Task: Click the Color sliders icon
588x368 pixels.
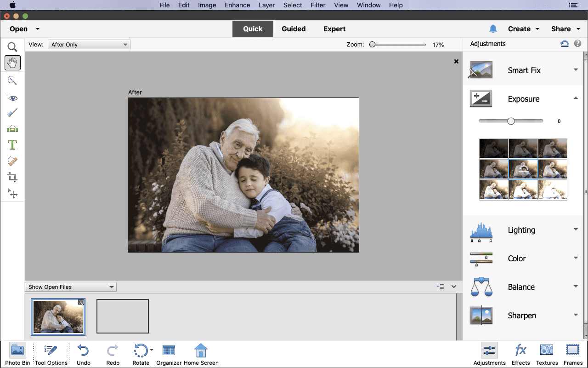Action: [481, 259]
